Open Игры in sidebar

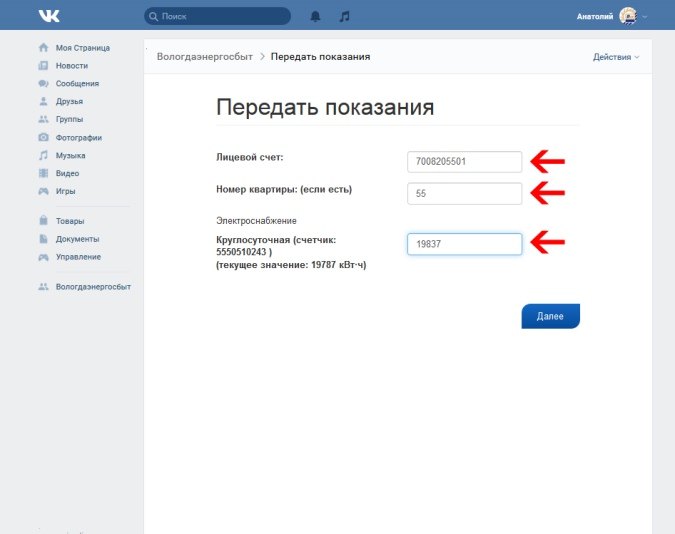(65, 191)
